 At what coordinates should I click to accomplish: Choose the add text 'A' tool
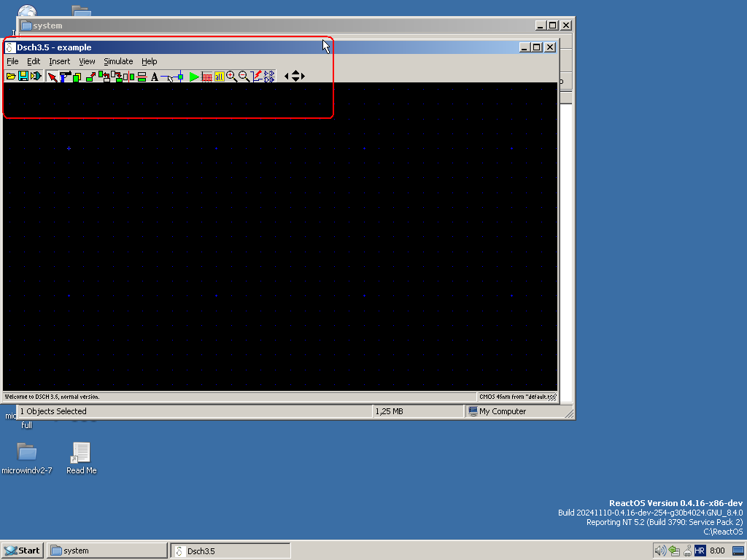[155, 76]
